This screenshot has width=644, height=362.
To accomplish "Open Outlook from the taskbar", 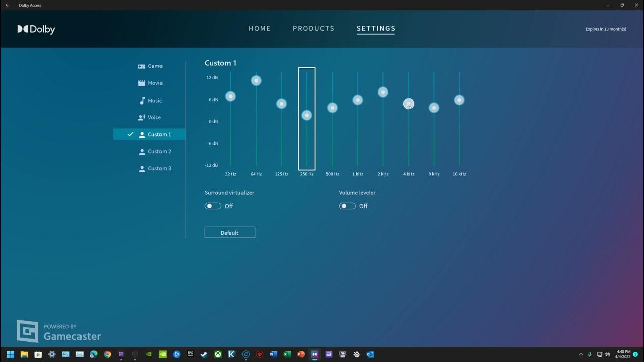I will [x=370, y=354].
